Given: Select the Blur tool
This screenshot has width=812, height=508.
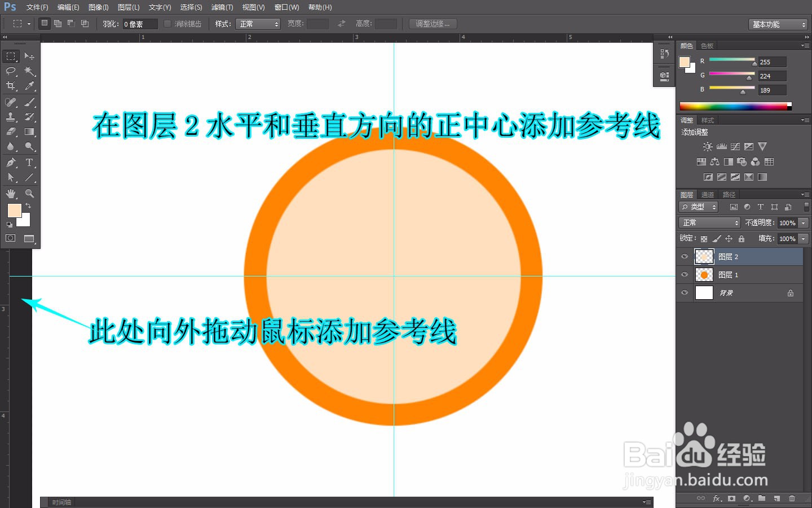Looking at the screenshot, I should click(11, 146).
